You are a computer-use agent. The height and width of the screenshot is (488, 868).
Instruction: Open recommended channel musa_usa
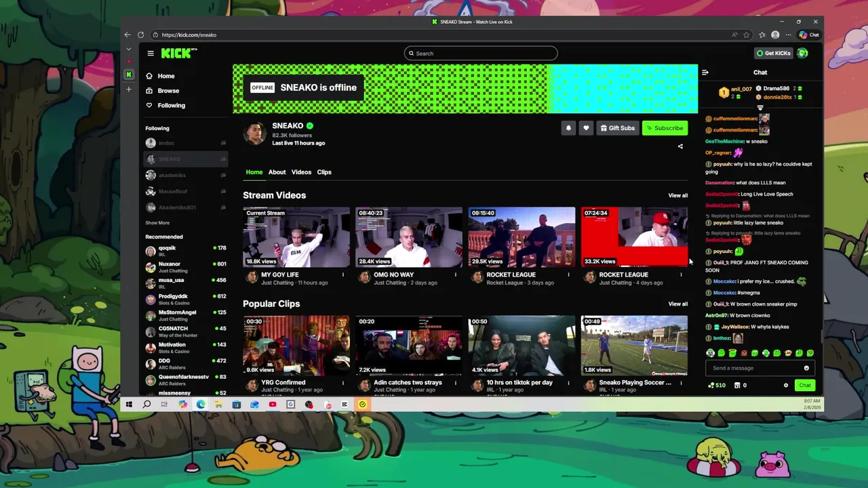point(186,283)
